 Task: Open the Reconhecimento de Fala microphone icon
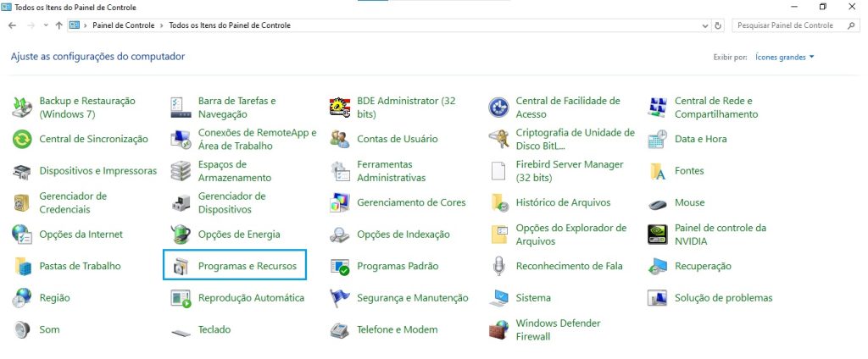tap(498, 266)
